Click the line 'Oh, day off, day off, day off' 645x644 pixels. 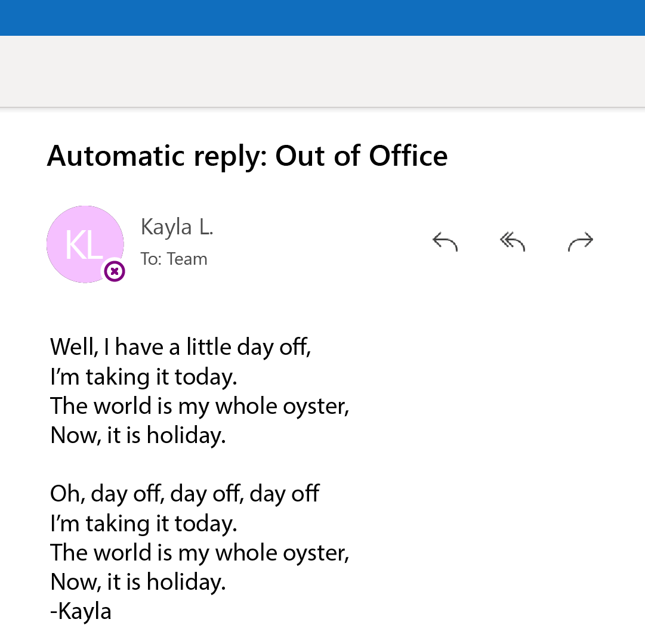[185, 494]
